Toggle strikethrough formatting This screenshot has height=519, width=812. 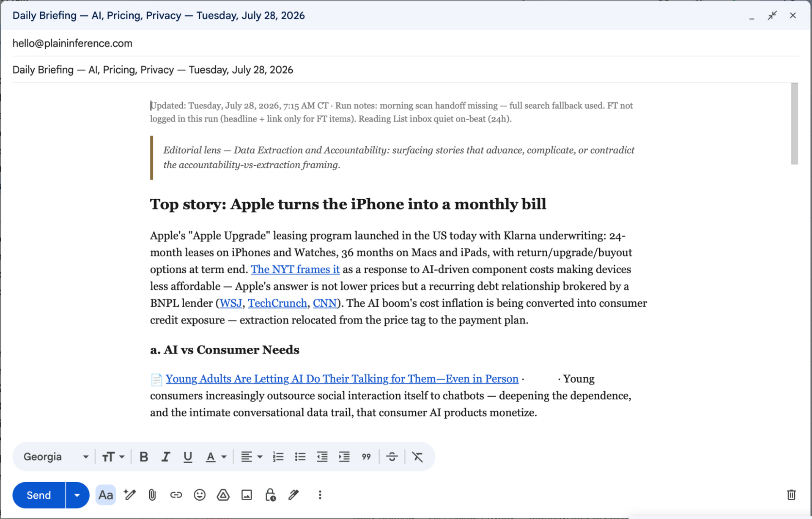point(392,457)
